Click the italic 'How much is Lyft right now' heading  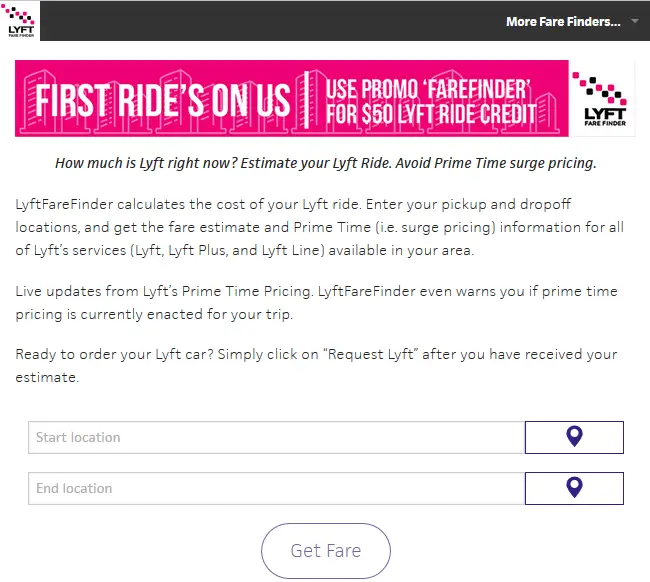click(x=325, y=163)
